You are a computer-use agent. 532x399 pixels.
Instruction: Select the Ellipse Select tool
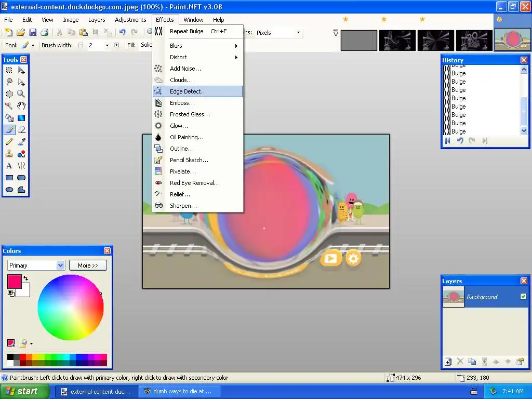pos(9,94)
